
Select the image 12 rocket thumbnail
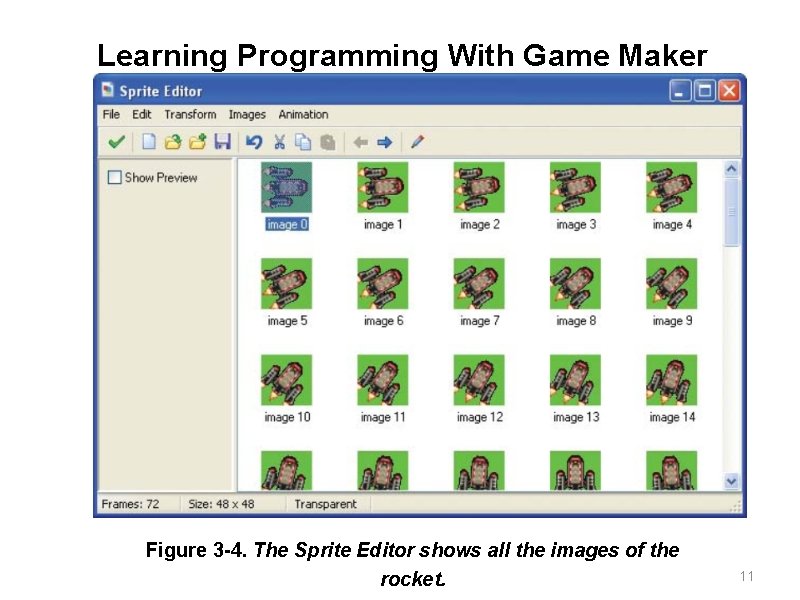pos(479,380)
